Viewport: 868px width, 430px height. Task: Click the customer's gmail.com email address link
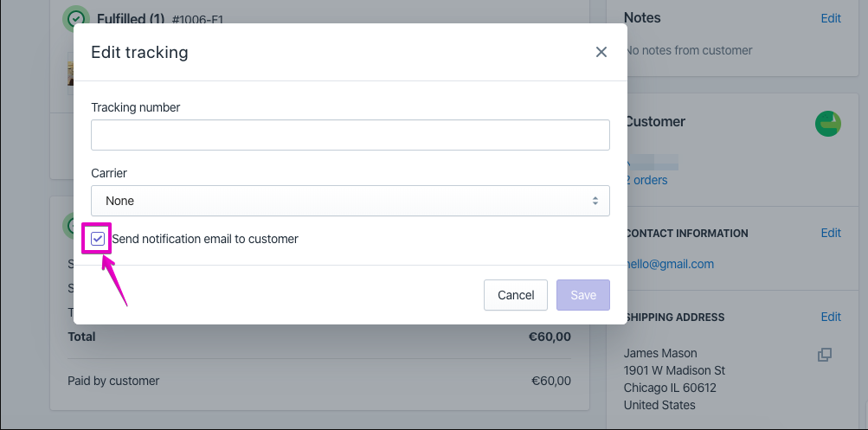(x=671, y=264)
